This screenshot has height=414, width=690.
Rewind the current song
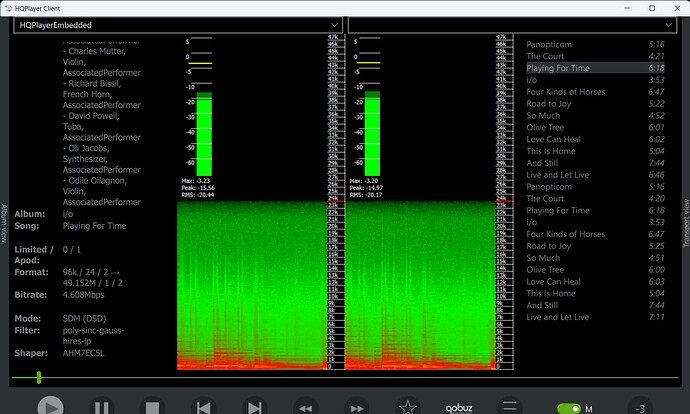pos(305,407)
